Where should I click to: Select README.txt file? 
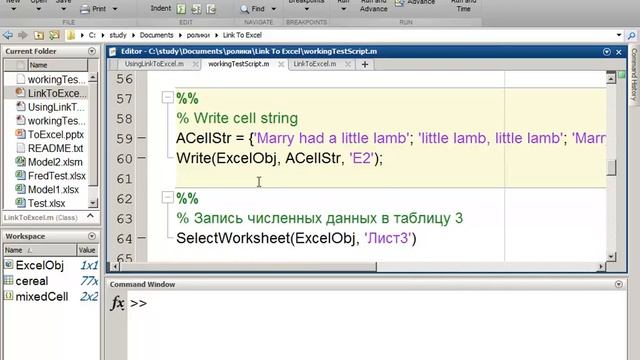click(x=51, y=148)
